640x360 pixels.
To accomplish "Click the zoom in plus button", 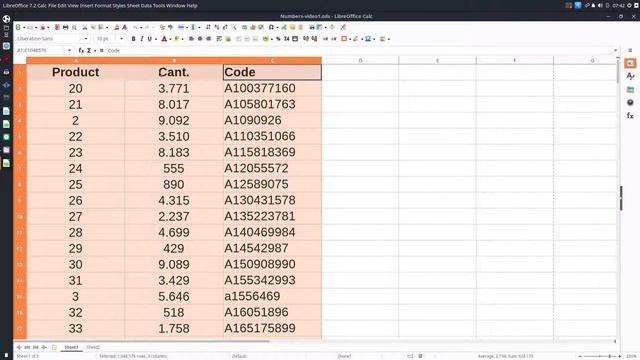I will (620, 356).
